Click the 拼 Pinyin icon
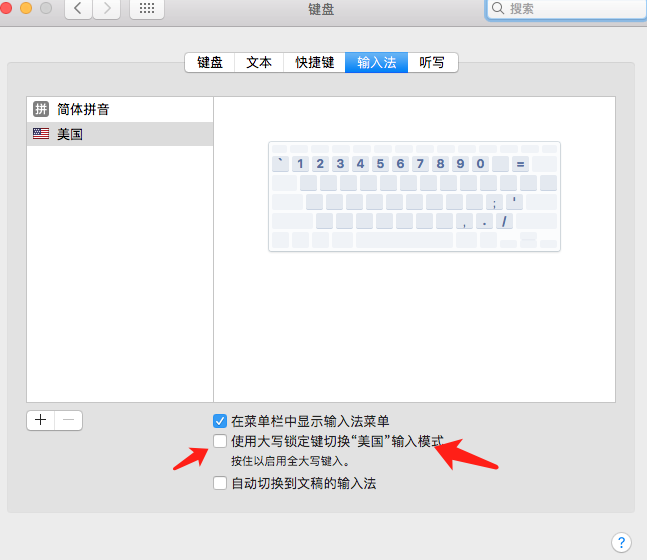Viewport: 647px width, 560px height. pyautogui.click(x=41, y=109)
